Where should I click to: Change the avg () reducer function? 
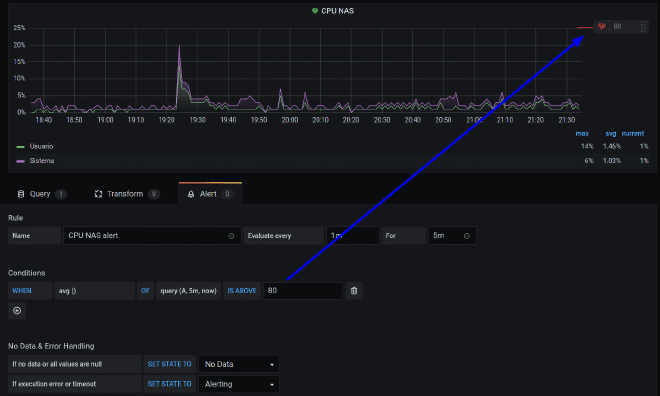tap(94, 291)
